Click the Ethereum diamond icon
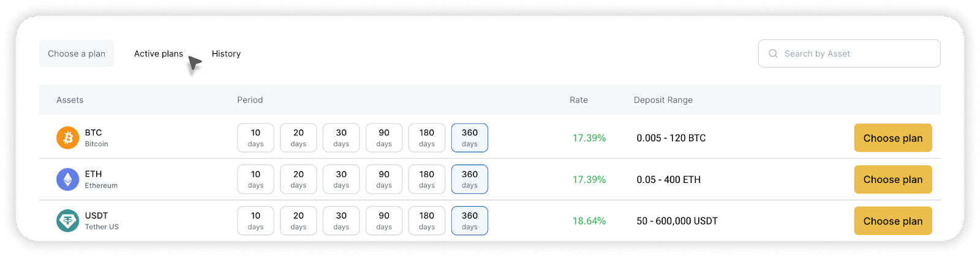 tap(68, 179)
